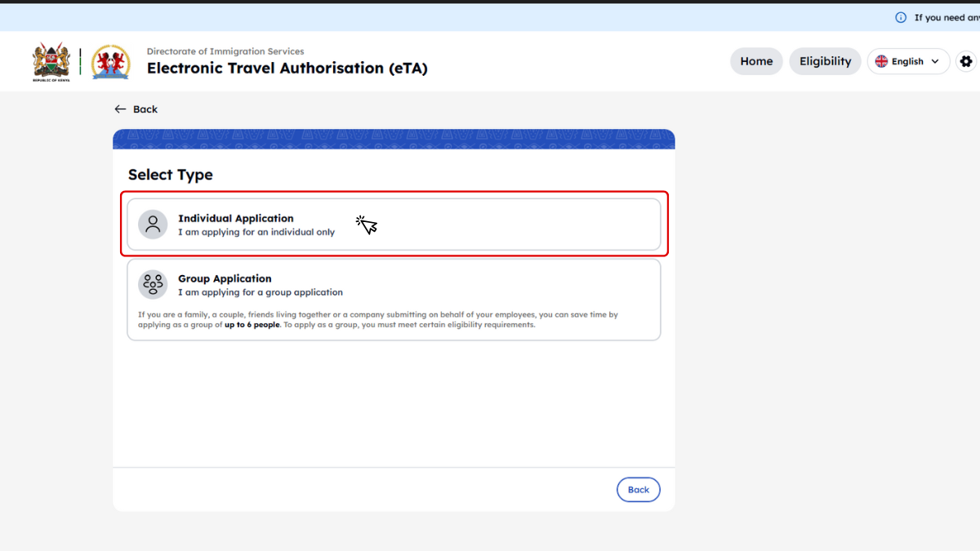Click the "If you need" banner text
Screen dimensions: 980x551
(946, 17)
